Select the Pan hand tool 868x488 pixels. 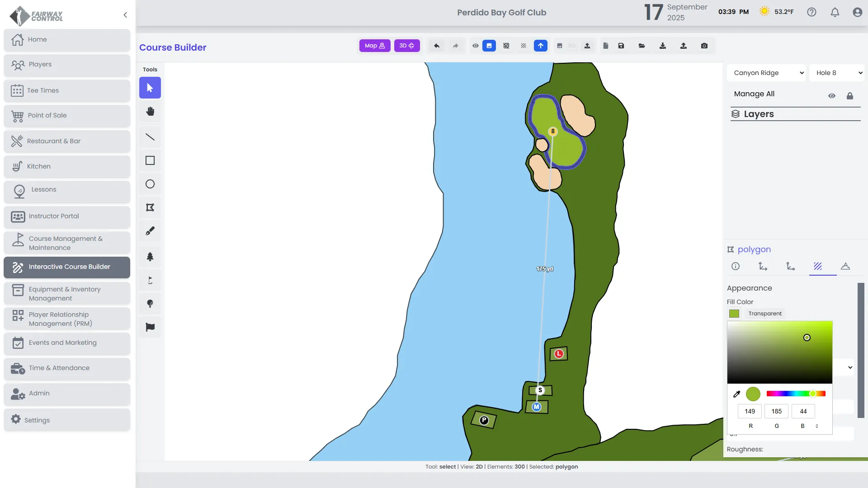tap(150, 112)
